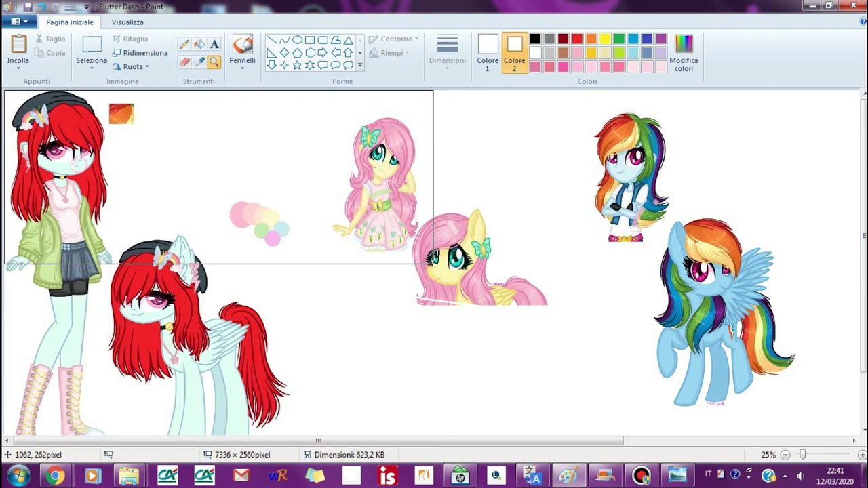The width and height of the screenshot is (868, 488).
Task: Choose the rounded rectangle shape
Action: [323, 40]
